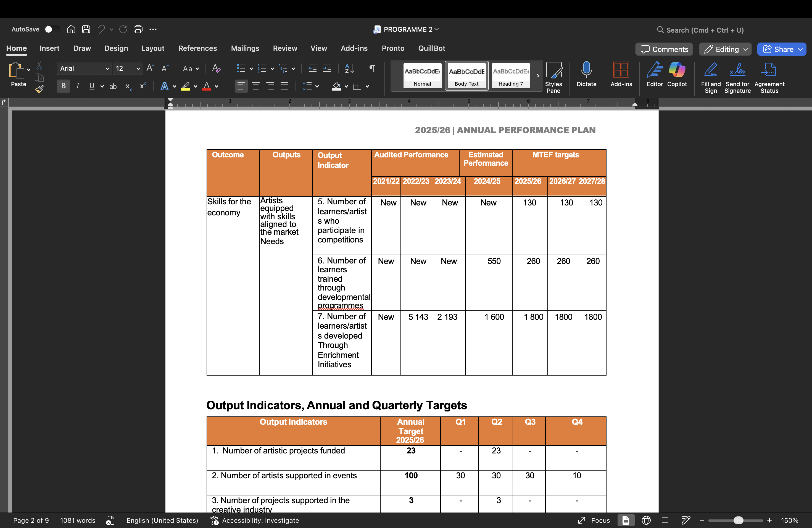812x528 pixels.
Task: Open the Comments button
Action: click(x=664, y=49)
